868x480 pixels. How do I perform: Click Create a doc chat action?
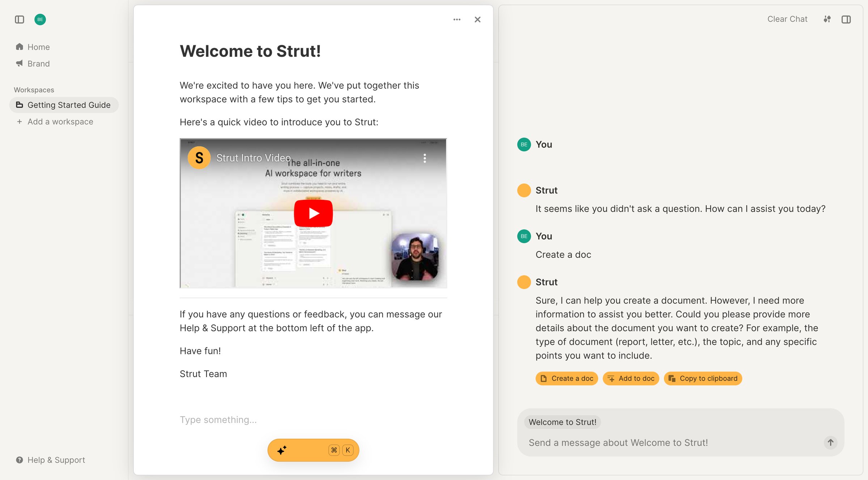pos(567,378)
